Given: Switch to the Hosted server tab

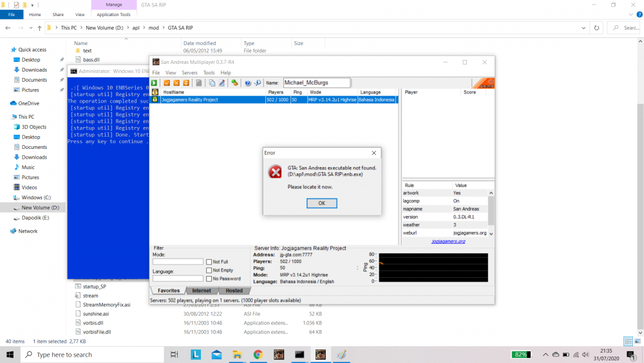Looking at the screenshot, I should click(x=234, y=291).
